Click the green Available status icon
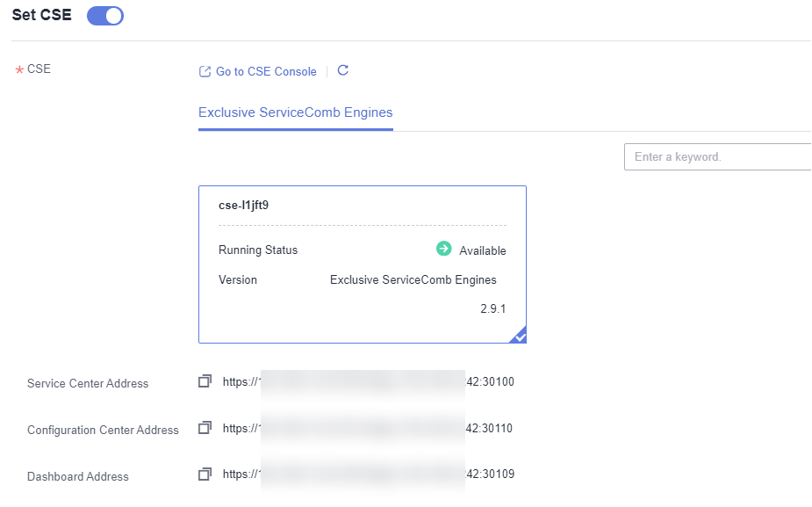Image resolution: width=812 pixels, height=507 pixels. [x=443, y=250]
